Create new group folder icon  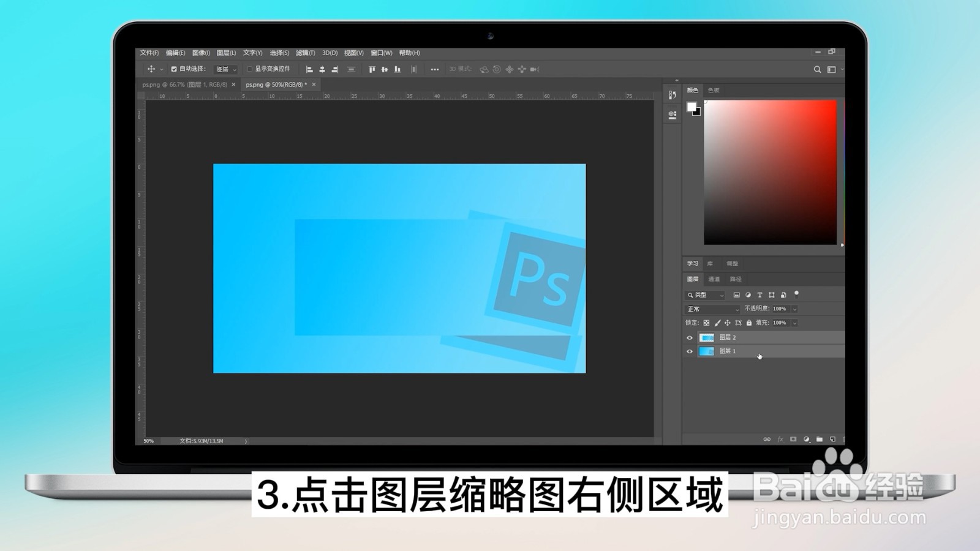pyautogui.click(x=820, y=439)
